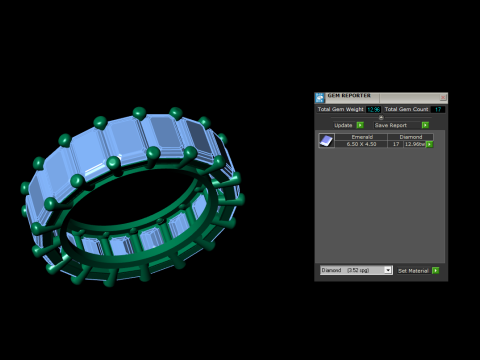Select the emerald gem thumbnail in the report
The height and width of the screenshot is (360, 480).
[326, 141]
